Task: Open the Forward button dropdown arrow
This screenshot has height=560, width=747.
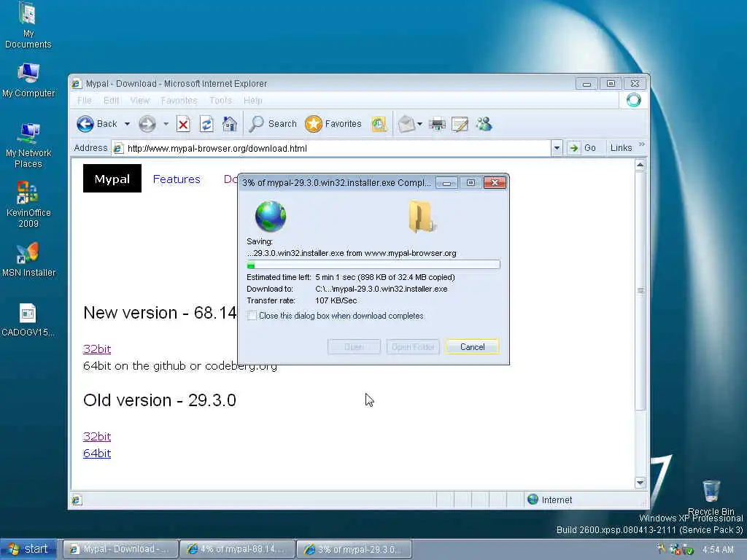Action: 166,124
